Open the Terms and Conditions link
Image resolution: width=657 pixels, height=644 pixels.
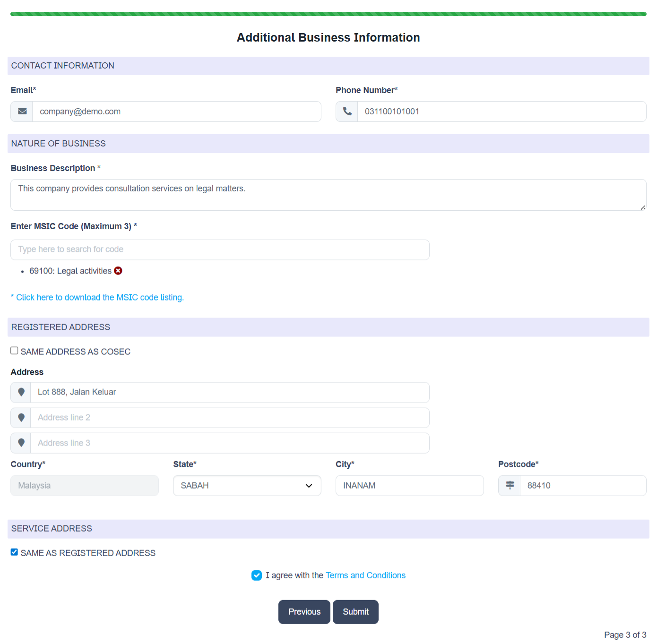point(365,575)
